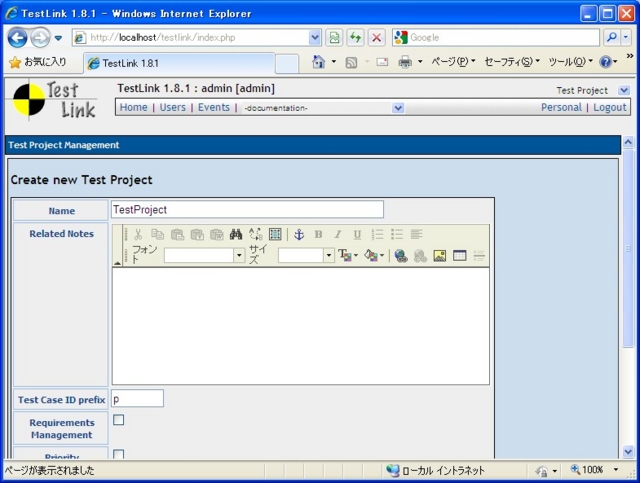Open recent pages dropdown arrow beside Forward
Screen dimensions: 640x483
[x=58, y=38]
